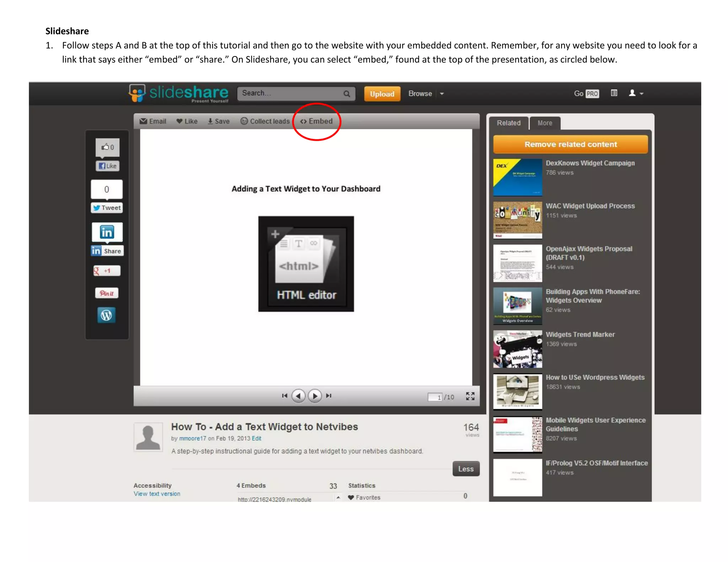Click the presentation title text
The image size is (728, 562).
point(264,427)
